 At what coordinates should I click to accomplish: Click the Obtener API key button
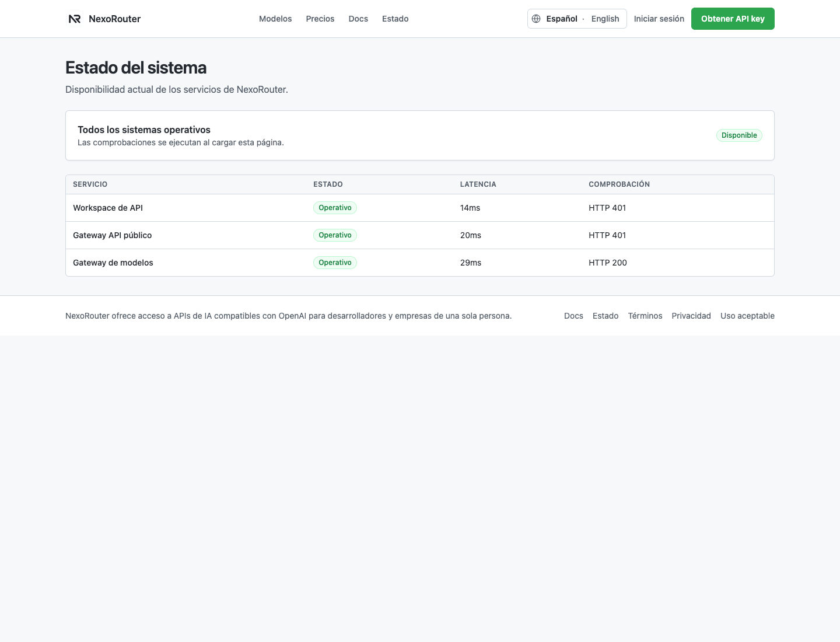(733, 19)
